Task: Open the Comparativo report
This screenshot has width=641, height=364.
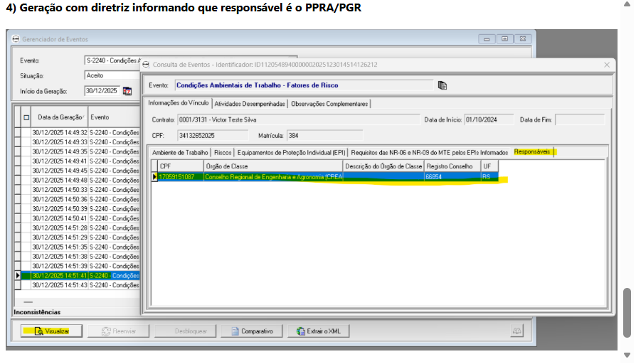Action: 251,331
